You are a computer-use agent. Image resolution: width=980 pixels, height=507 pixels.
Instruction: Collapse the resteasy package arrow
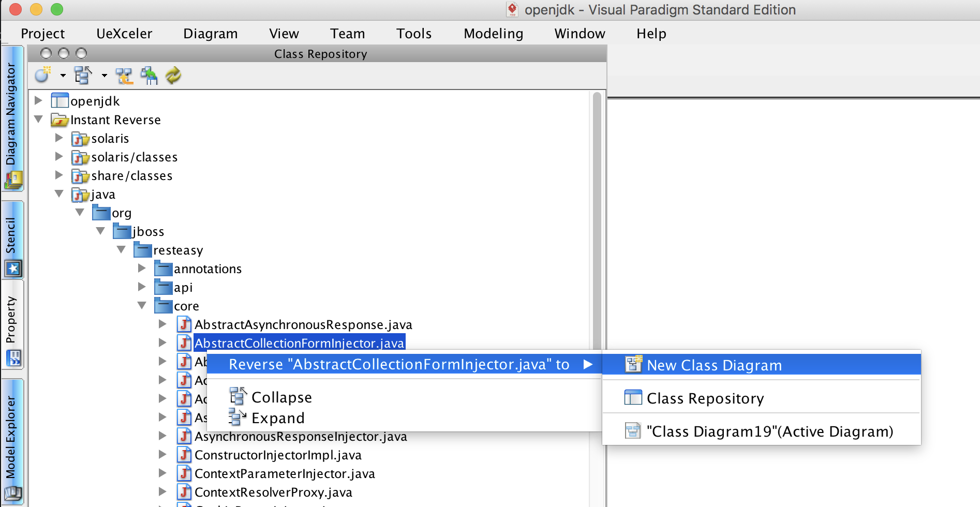(x=121, y=249)
